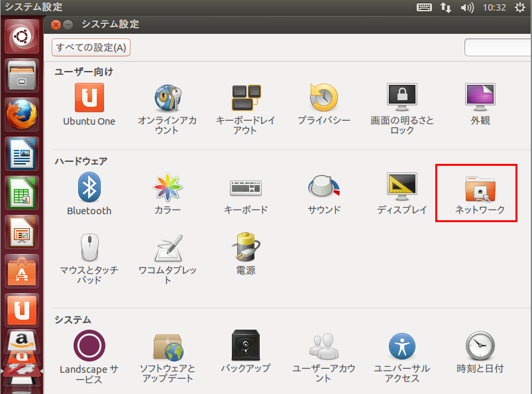Open ユニバーサルアクセス settings
The height and width of the screenshot is (394, 532).
pyautogui.click(x=402, y=357)
